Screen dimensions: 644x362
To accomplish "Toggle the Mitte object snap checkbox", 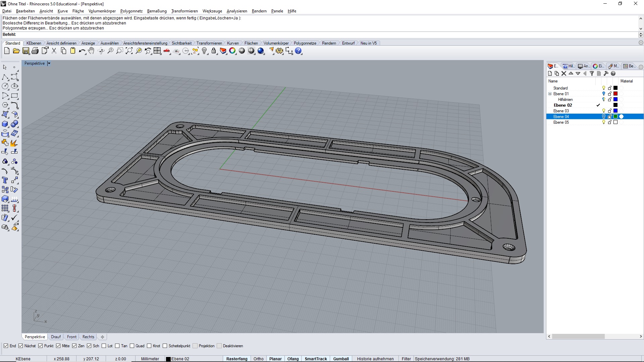I will [x=58, y=346].
